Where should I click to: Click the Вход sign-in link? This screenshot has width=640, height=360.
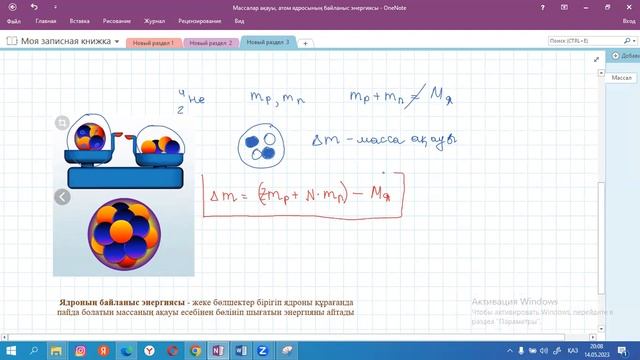point(629,21)
